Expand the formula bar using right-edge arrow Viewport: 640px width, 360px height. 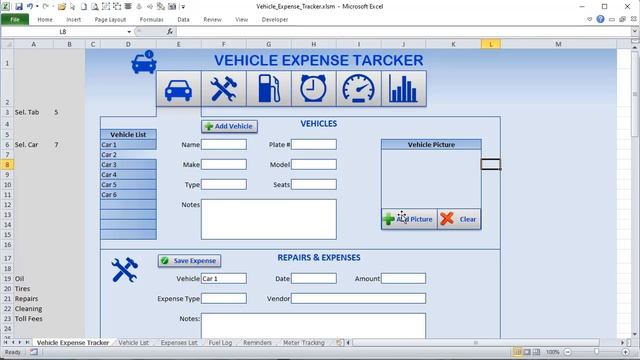coord(635,31)
